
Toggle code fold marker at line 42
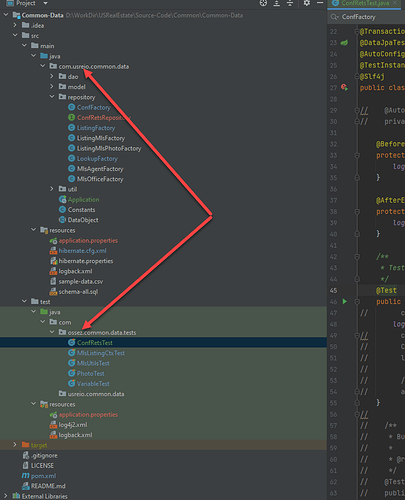[357, 257]
